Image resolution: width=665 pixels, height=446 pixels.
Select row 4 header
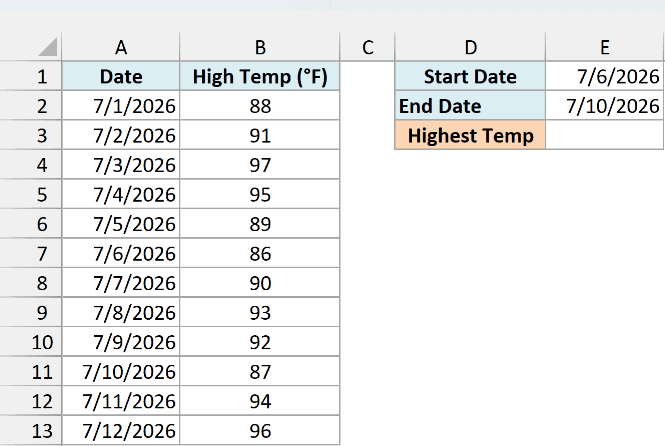click(x=31, y=164)
